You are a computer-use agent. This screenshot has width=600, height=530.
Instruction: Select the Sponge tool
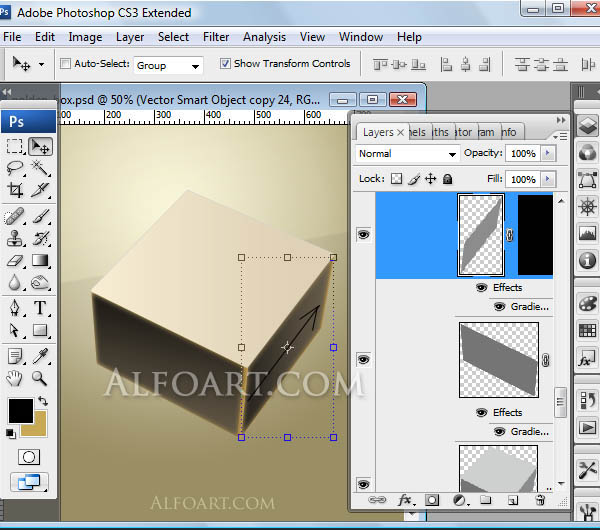point(41,283)
